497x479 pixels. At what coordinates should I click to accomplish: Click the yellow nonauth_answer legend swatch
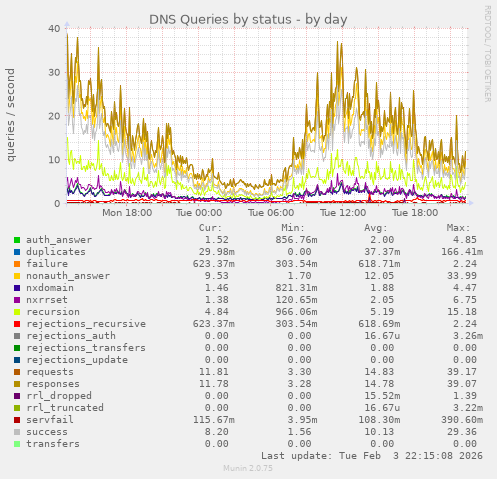point(17,276)
